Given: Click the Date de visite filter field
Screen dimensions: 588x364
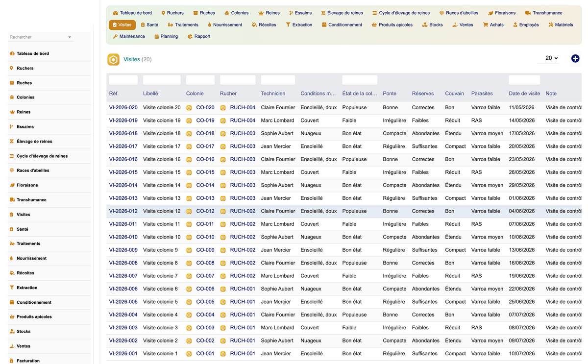Looking at the screenshot, I should (x=524, y=80).
